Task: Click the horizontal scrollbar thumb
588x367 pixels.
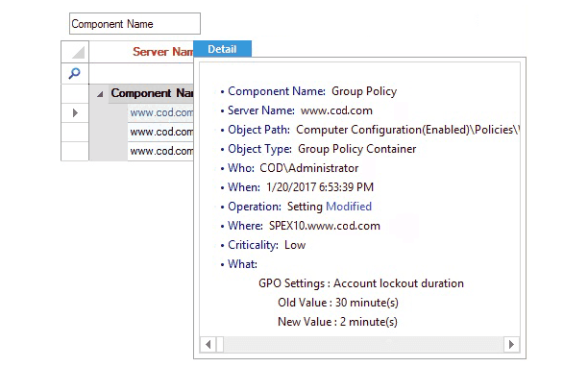Action: (220, 344)
